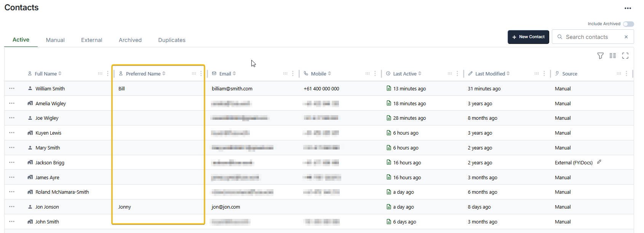Image resolution: width=644 pixels, height=233 pixels.
Task: Open Email column options menu
Action: point(292,74)
